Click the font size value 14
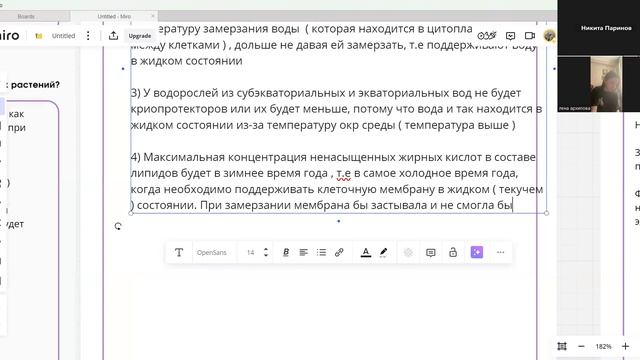This screenshot has height=360, width=640. (251, 253)
